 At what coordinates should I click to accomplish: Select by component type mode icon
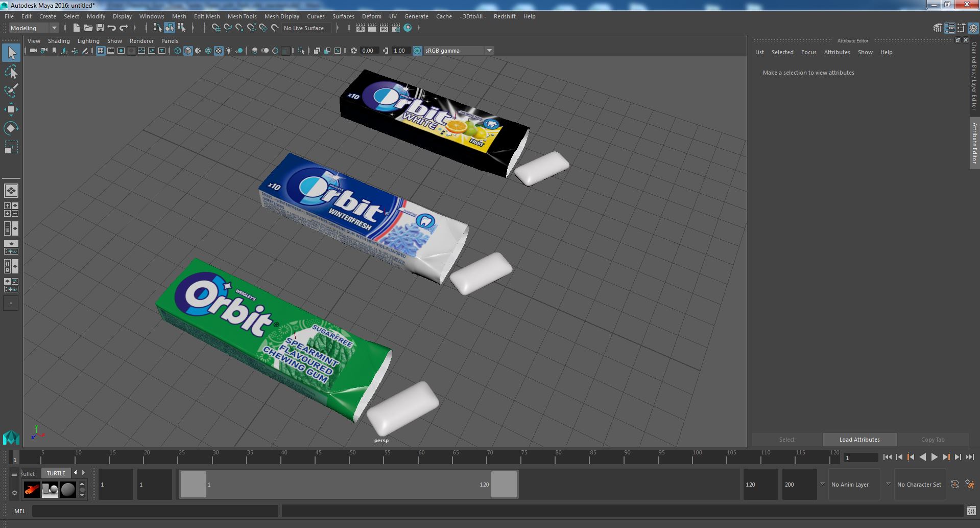181,28
